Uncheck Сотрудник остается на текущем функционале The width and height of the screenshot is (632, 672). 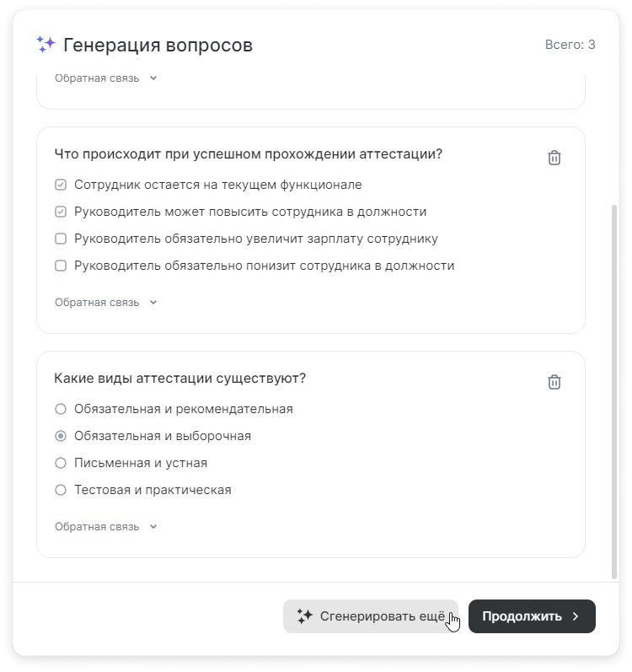tap(61, 185)
